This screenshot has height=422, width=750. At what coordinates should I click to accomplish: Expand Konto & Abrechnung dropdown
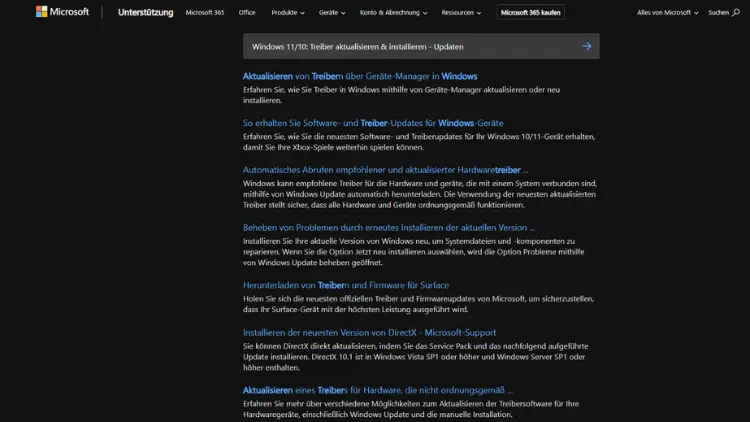coord(393,12)
